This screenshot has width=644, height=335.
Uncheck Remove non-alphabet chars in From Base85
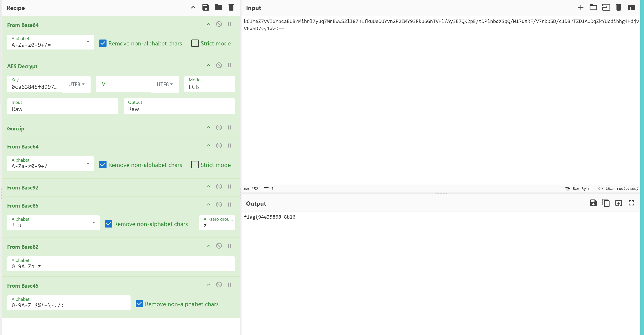coord(108,224)
